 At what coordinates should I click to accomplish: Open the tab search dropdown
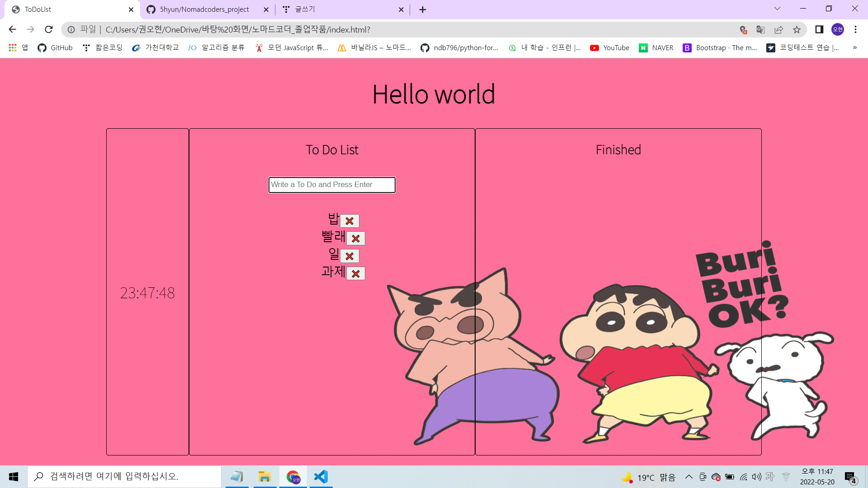pyautogui.click(x=777, y=9)
